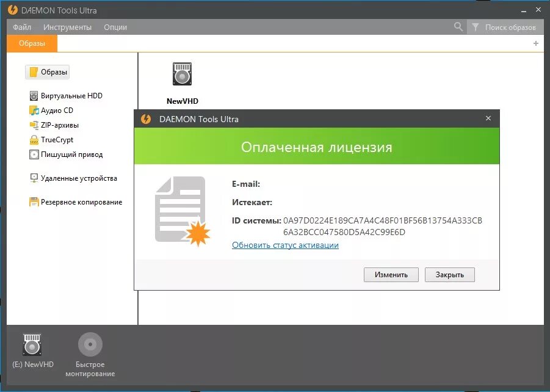Click the Виртуальные HDD disk icon

pyautogui.click(x=34, y=95)
